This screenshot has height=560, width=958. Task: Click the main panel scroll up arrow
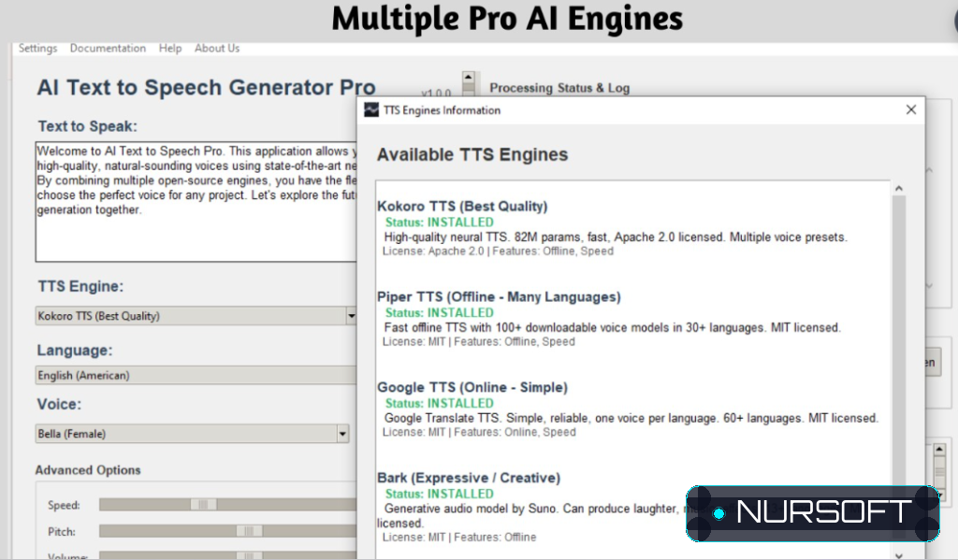coord(469,77)
